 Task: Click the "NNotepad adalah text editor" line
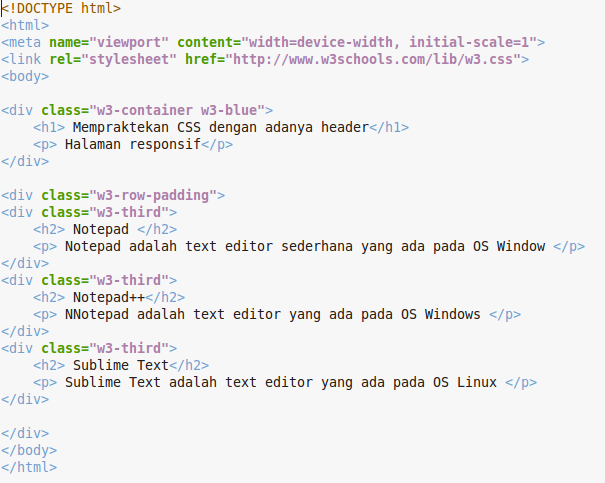(277, 314)
